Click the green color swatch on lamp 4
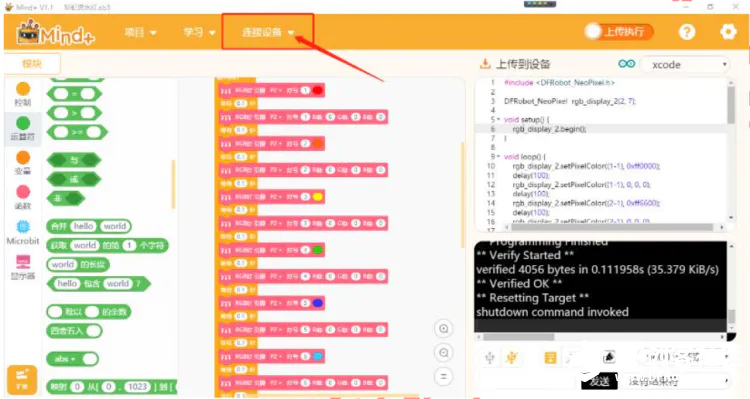 pos(317,250)
